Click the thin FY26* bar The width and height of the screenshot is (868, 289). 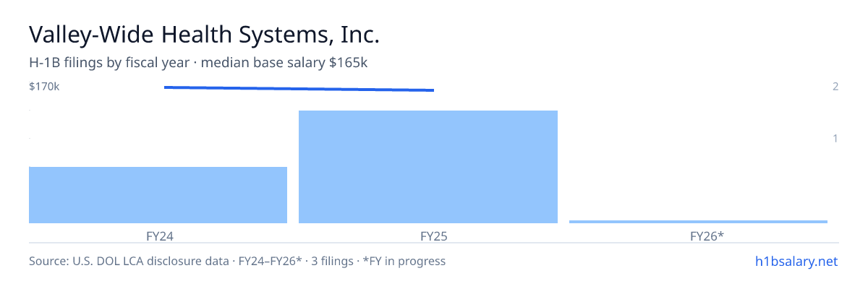pyautogui.click(x=698, y=222)
